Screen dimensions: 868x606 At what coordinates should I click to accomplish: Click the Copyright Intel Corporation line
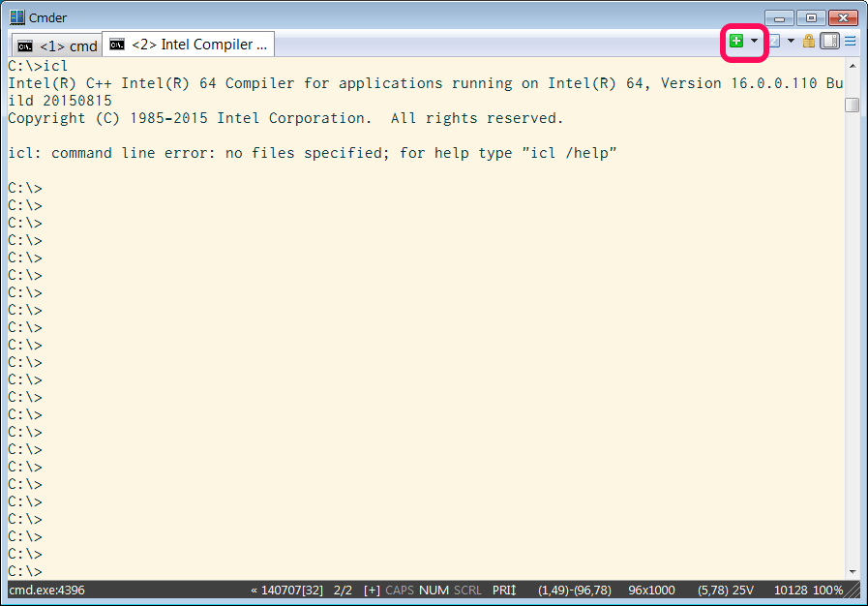[x=285, y=118]
